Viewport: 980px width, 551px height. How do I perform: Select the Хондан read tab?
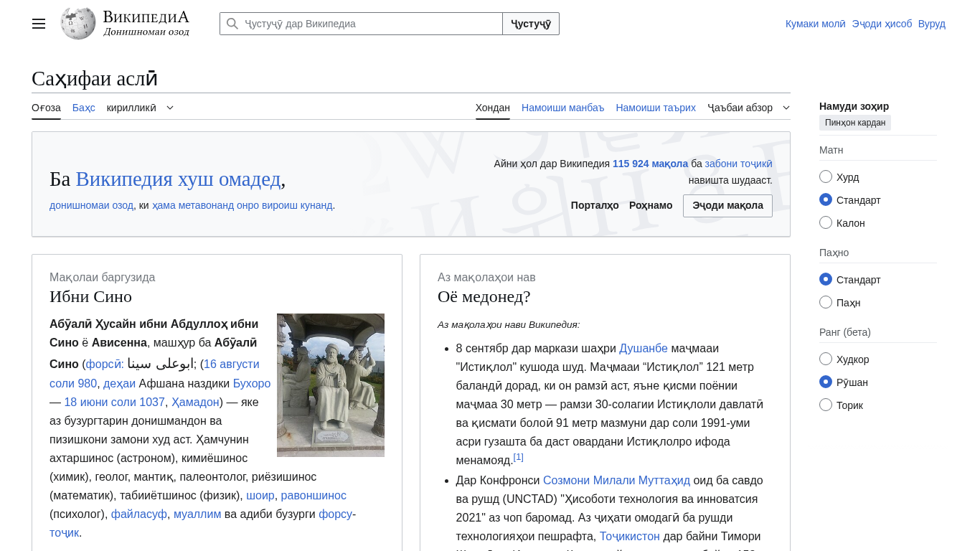(x=493, y=108)
